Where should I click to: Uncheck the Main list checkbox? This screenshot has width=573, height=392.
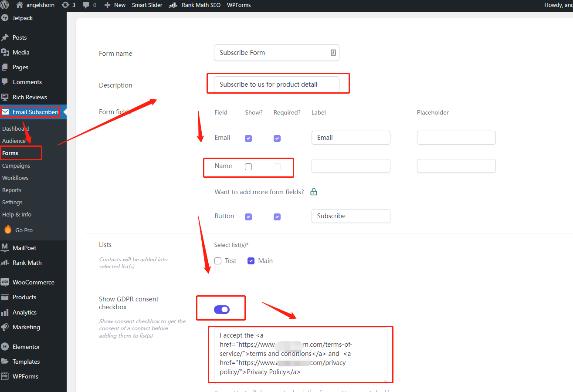(251, 261)
